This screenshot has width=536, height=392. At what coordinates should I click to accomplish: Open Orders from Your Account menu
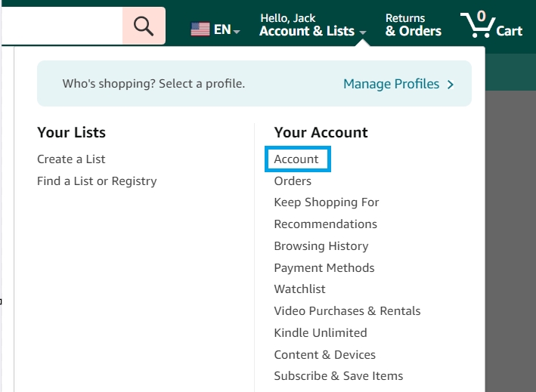pyautogui.click(x=293, y=181)
